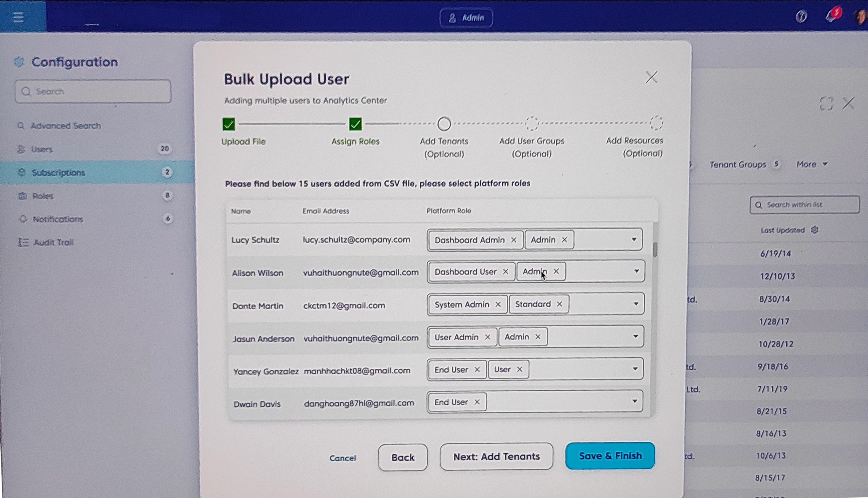Viewport: 868px width, 498px height.
Task: Remove User Admin tag from Jasun Anderson
Action: (487, 337)
